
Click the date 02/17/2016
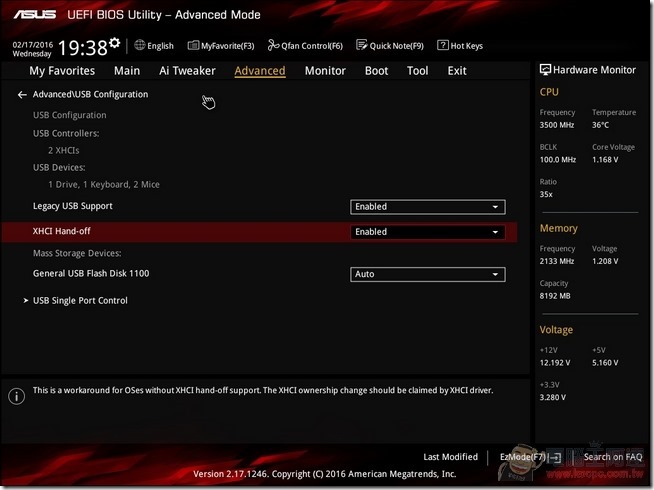(33, 44)
